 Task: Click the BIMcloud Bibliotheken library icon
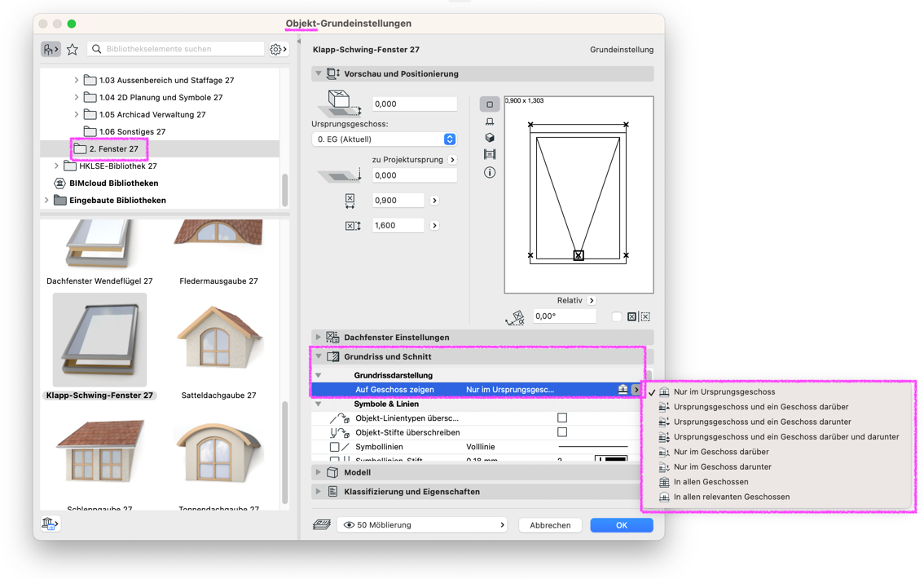pos(59,183)
